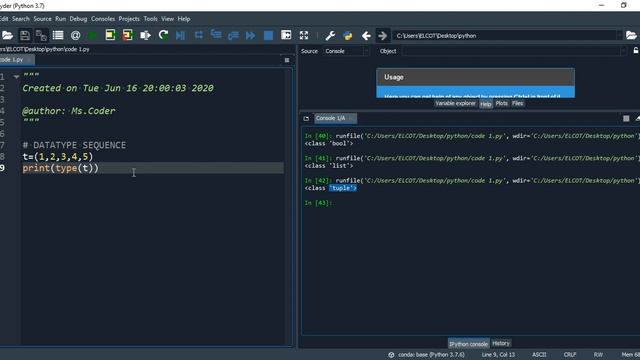Click the highlighted 'tuple' console output
Image resolution: width=640 pixels, height=360 pixels.
[343, 188]
